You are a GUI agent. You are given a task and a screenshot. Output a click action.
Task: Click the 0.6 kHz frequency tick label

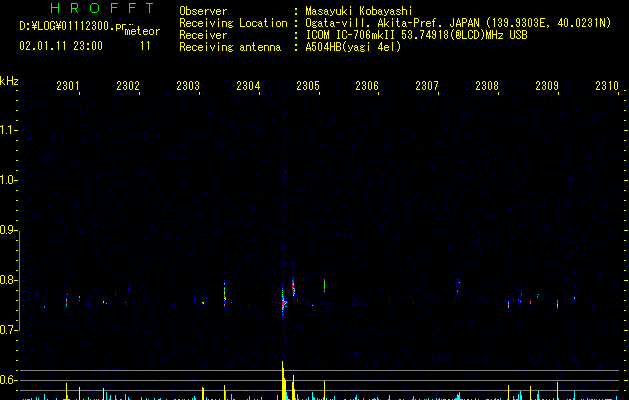(8, 380)
